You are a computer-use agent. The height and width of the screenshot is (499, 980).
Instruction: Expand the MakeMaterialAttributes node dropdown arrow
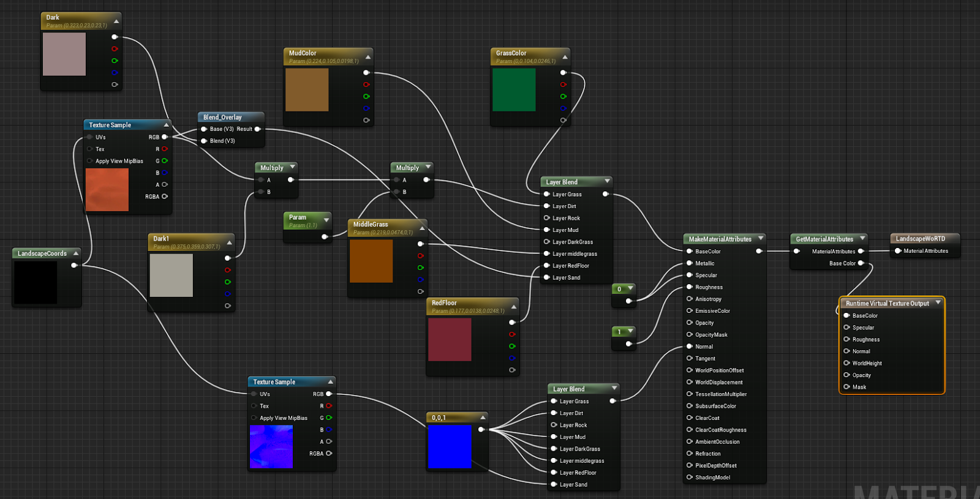click(x=761, y=238)
